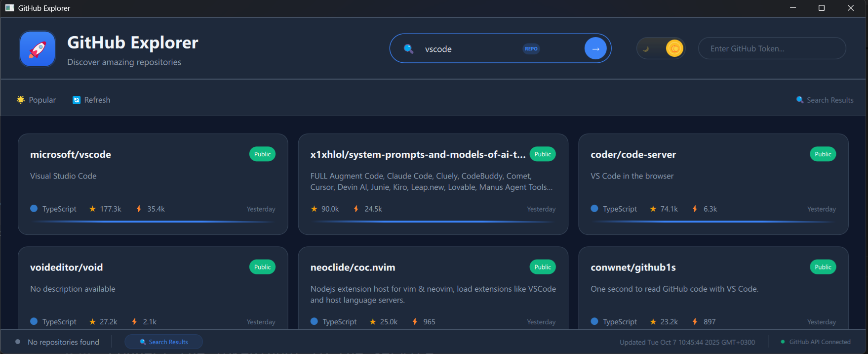Click the refresh icon beside Refresh

[x=77, y=100]
